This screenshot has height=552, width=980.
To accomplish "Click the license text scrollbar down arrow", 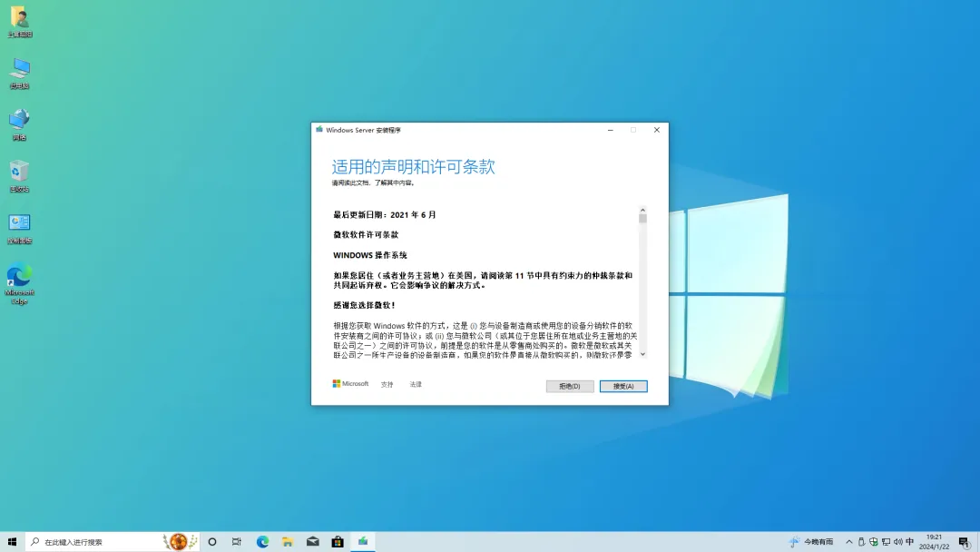I will pyautogui.click(x=642, y=355).
